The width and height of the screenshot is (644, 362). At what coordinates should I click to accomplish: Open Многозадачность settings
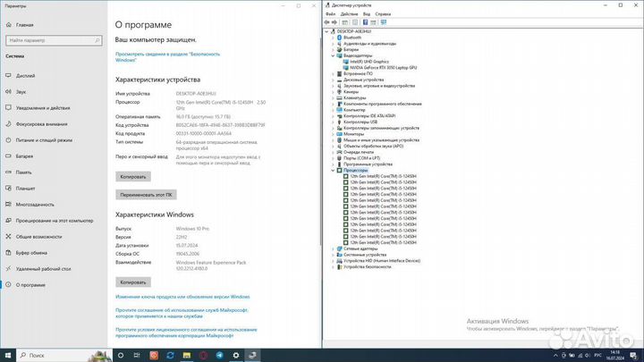[x=35, y=205]
